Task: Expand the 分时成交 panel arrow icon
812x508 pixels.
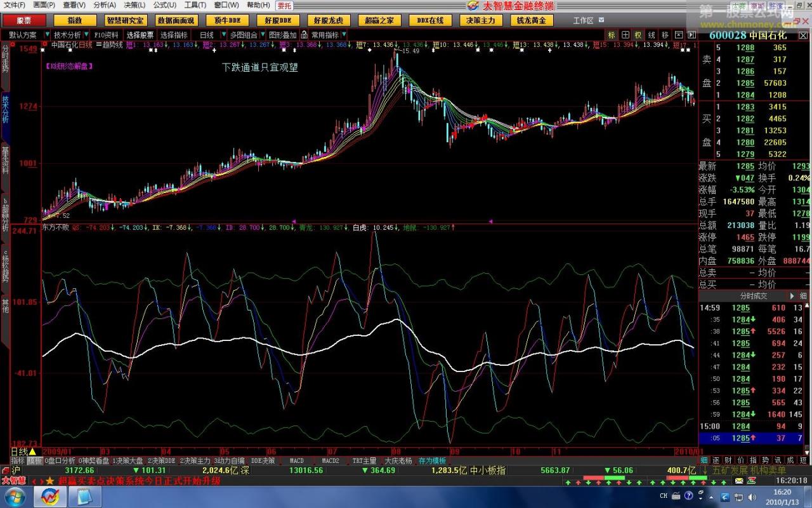Action: tap(793, 296)
